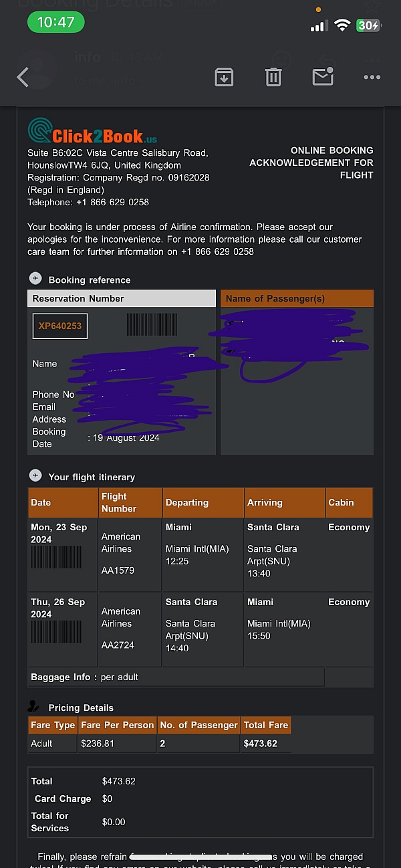Tap flight number AA1579

118,571
